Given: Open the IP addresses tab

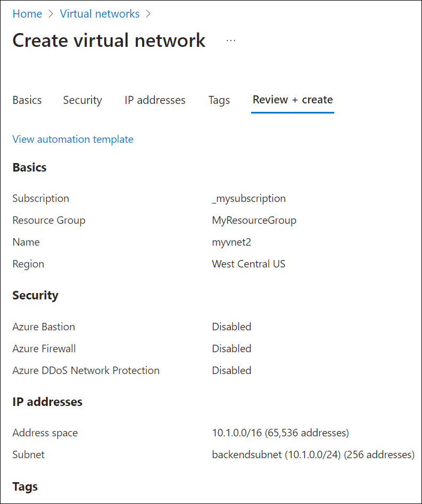Looking at the screenshot, I should coord(155,100).
